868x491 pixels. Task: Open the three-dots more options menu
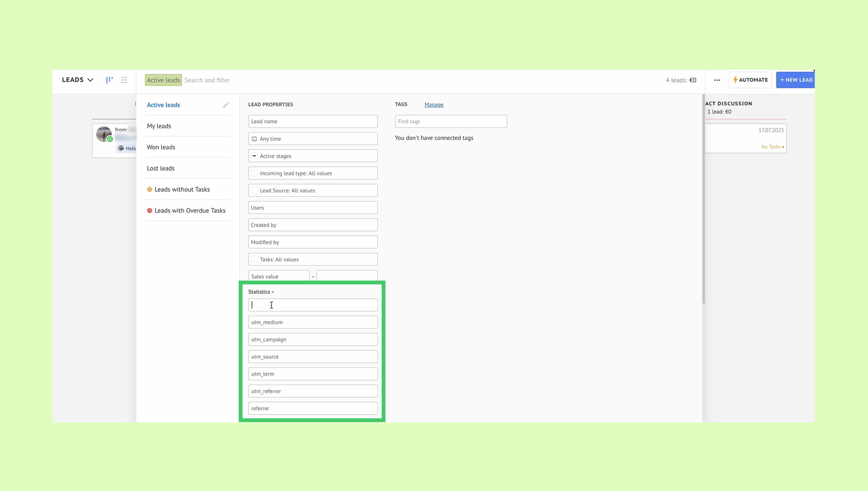[x=717, y=80]
